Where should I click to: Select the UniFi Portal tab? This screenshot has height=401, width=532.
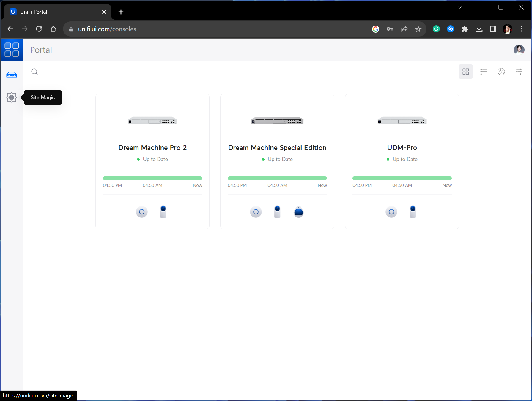pos(58,12)
